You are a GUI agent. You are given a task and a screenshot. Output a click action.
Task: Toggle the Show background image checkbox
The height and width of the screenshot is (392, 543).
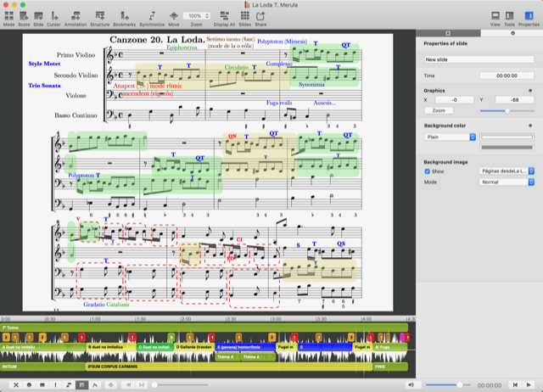pos(427,171)
